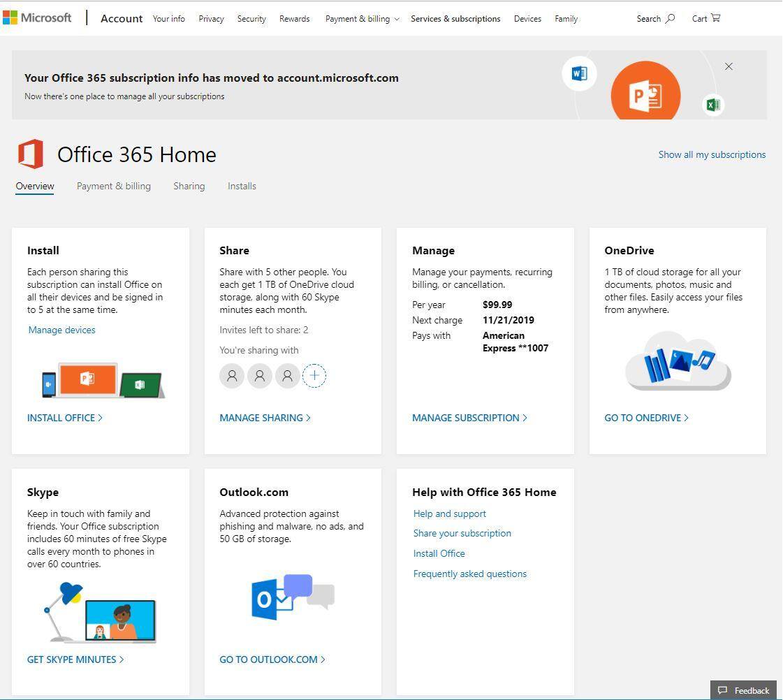Image resolution: width=783 pixels, height=700 pixels.
Task: Switch to the Installs tab
Action: [x=242, y=186]
